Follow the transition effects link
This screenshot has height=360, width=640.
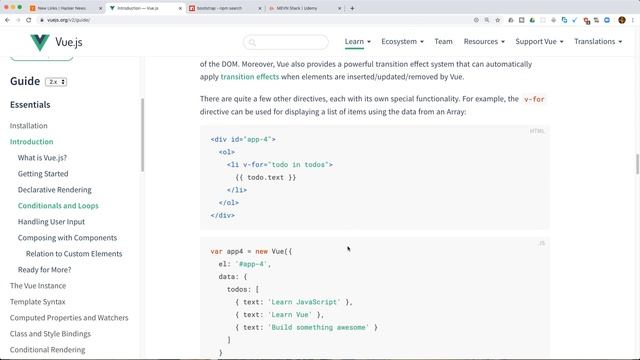[x=249, y=77]
